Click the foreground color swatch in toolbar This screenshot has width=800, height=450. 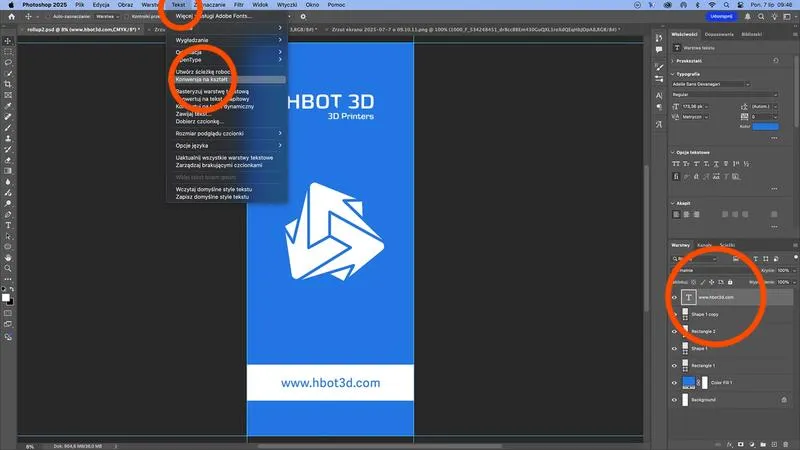point(5,297)
